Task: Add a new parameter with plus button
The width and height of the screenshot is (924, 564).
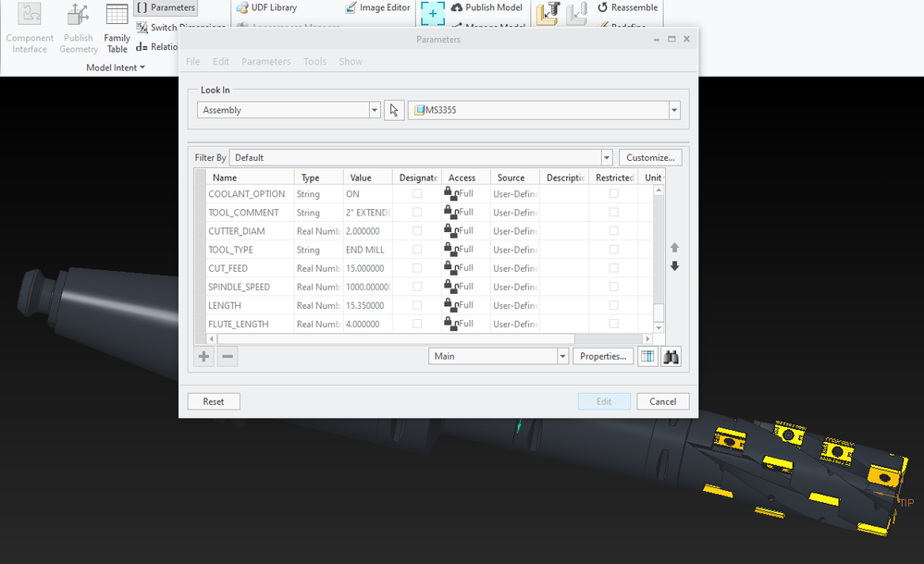Action: pyautogui.click(x=203, y=357)
